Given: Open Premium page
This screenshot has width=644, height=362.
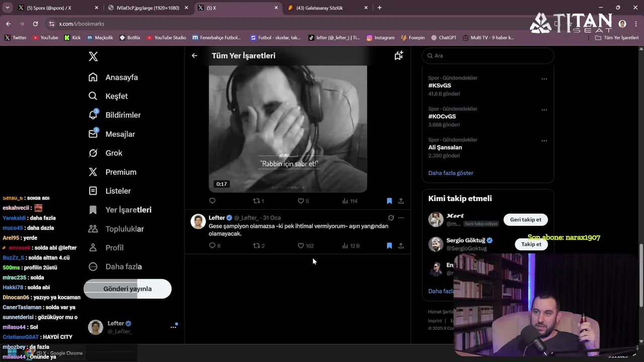Looking at the screenshot, I should [x=113, y=172].
